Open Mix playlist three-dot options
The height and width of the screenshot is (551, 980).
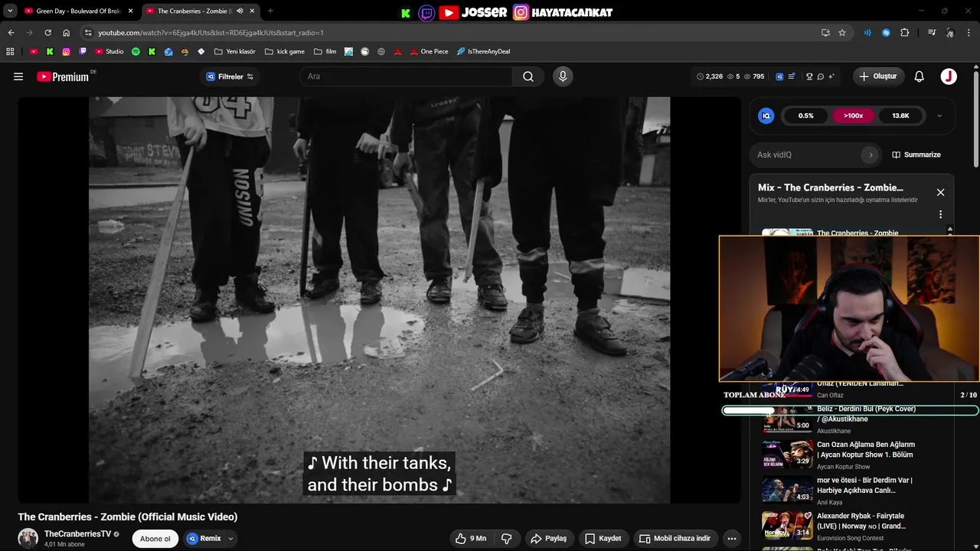(940, 215)
